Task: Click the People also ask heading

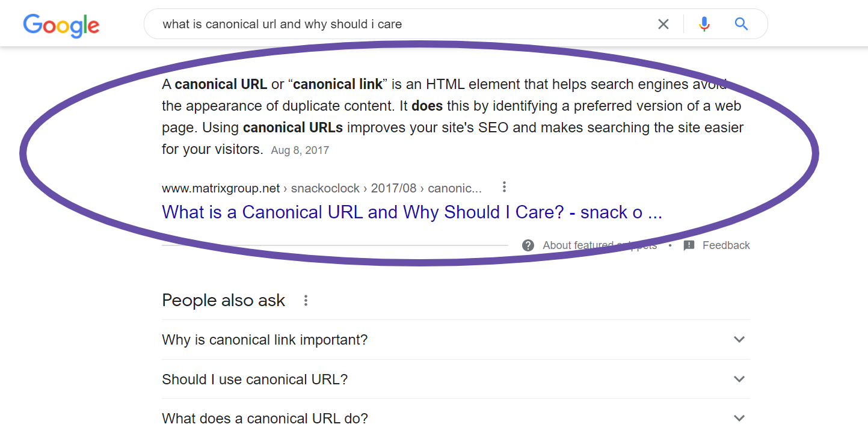Action: [224, 300]
